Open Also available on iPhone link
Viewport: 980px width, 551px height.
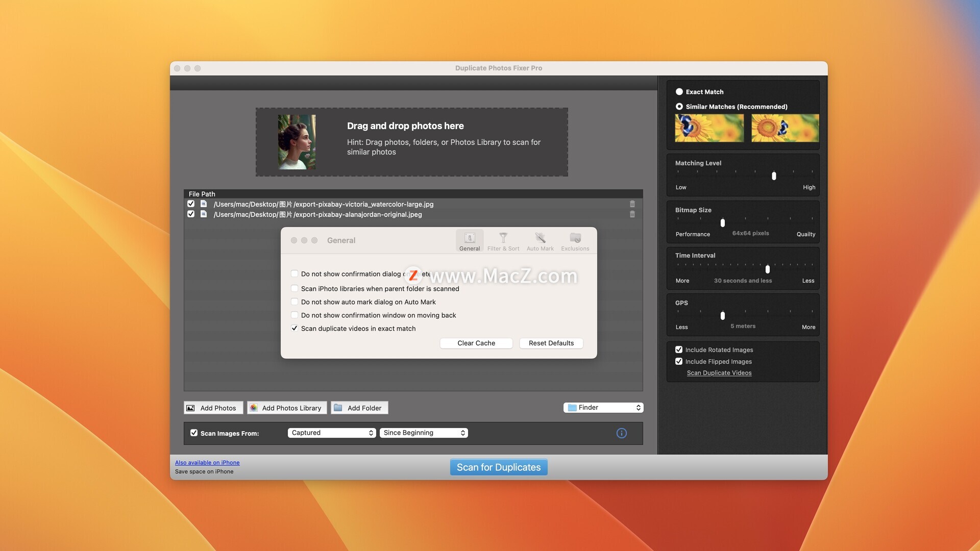click(x=207, y=463)
